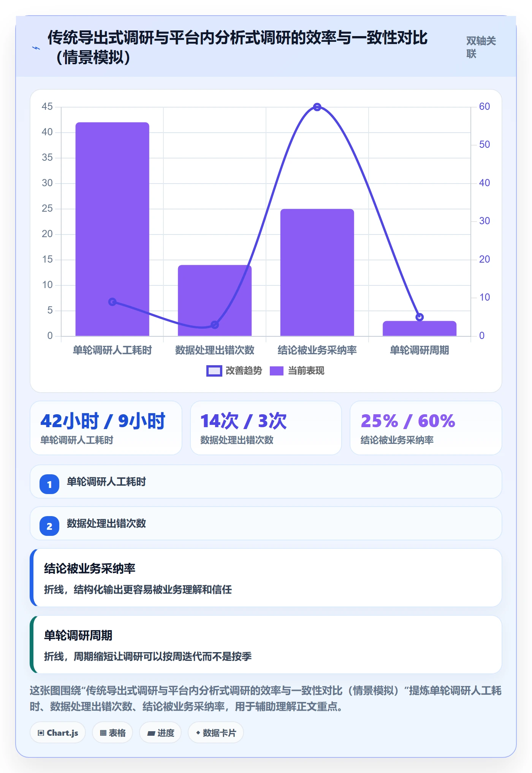Click the text 折线，结构化输出更容易被业务理解和信任
Image resolution: width=532 pixels, height=773 pixels.
pos(138,589)
